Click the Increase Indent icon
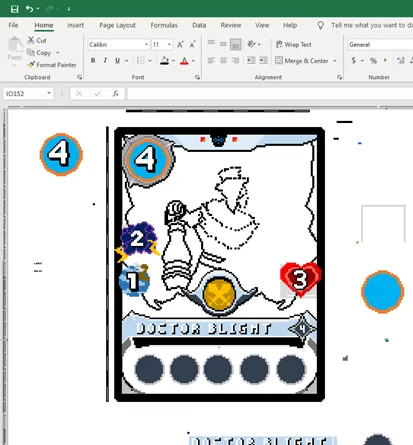This screenshot has width=413, height=445. pyautogui.click(x=263, y=60)
